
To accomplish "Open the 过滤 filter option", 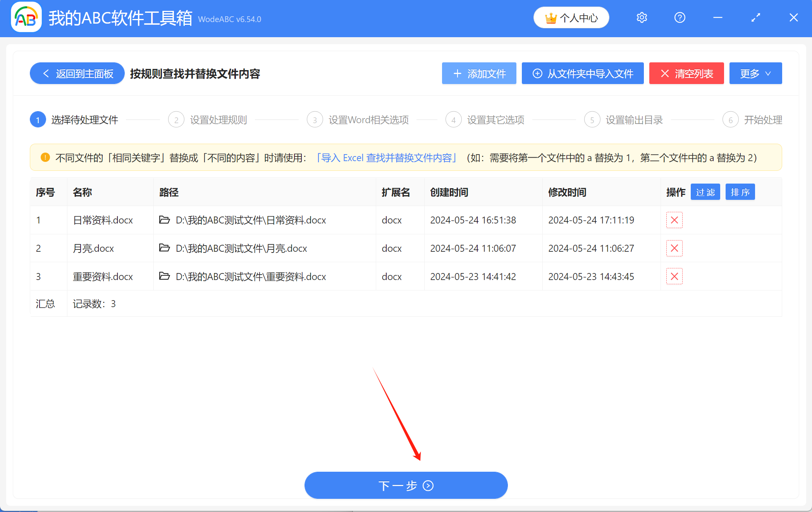I will click(x=705, y=192).
